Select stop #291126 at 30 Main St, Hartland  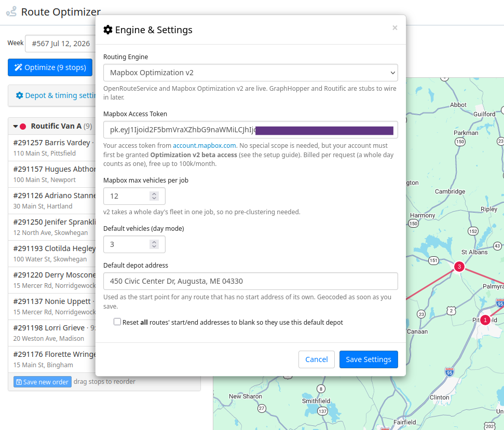(x=52, y=201)
